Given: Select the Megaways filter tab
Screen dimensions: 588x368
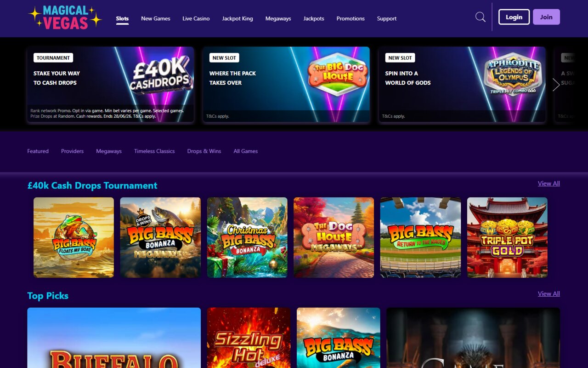Looking at the screenshot, I should [x=109, y=151].
